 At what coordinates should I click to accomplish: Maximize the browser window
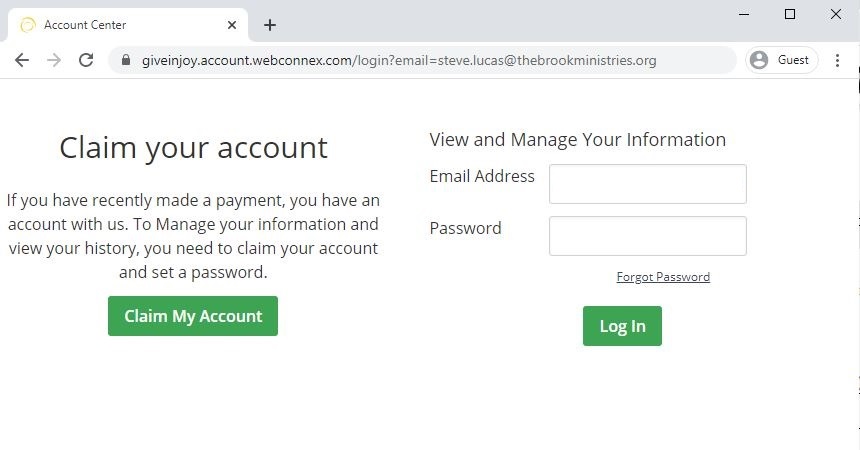(790, 14)
